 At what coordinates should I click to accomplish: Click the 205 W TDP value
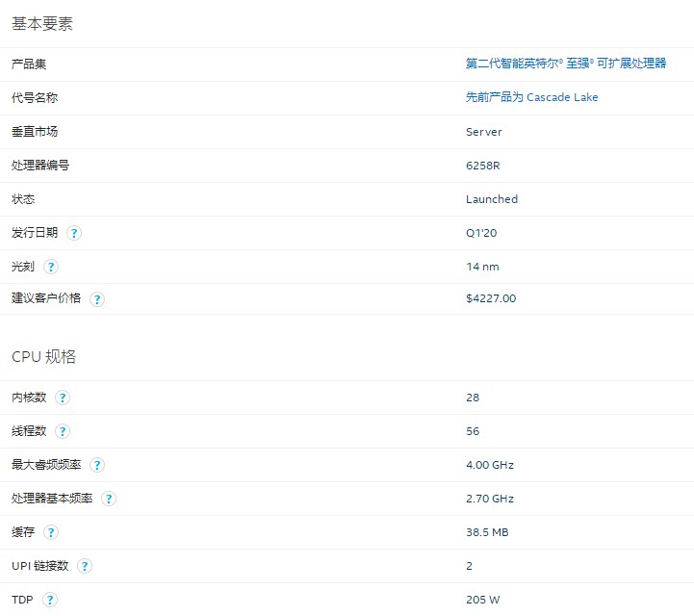482,600
